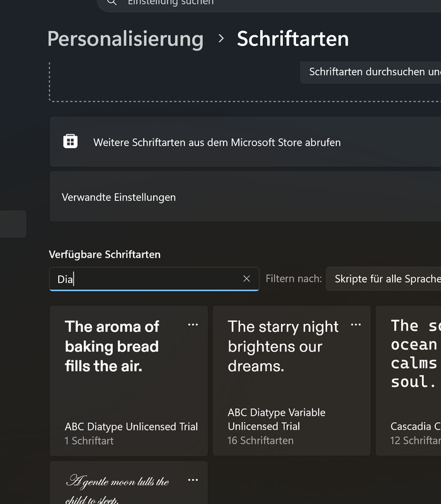Screen dimensions: 441x504
Task: Expand the Verwandte Einstellungen section
Action: (245, 197)
